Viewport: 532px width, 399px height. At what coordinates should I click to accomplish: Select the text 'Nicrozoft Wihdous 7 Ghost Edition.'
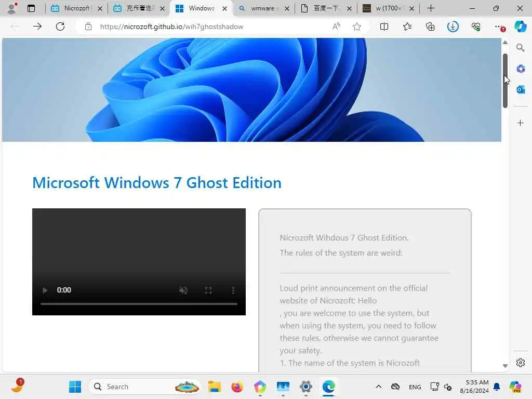pos(344,237)
